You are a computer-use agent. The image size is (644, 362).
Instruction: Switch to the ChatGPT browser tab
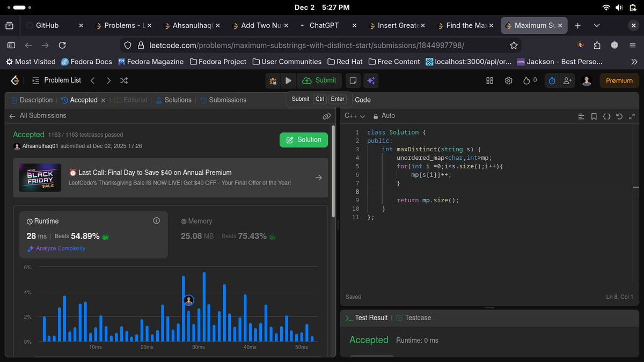click(327, 25)
